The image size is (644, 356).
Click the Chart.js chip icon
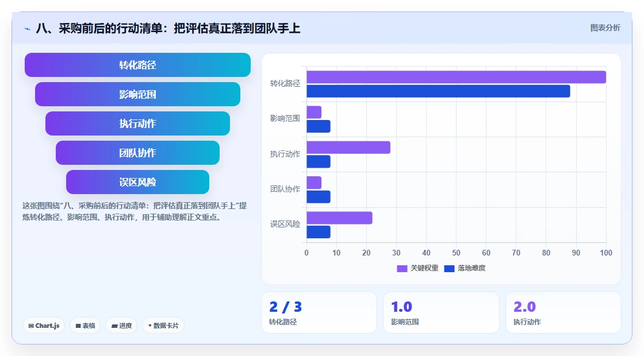(31, 326)
